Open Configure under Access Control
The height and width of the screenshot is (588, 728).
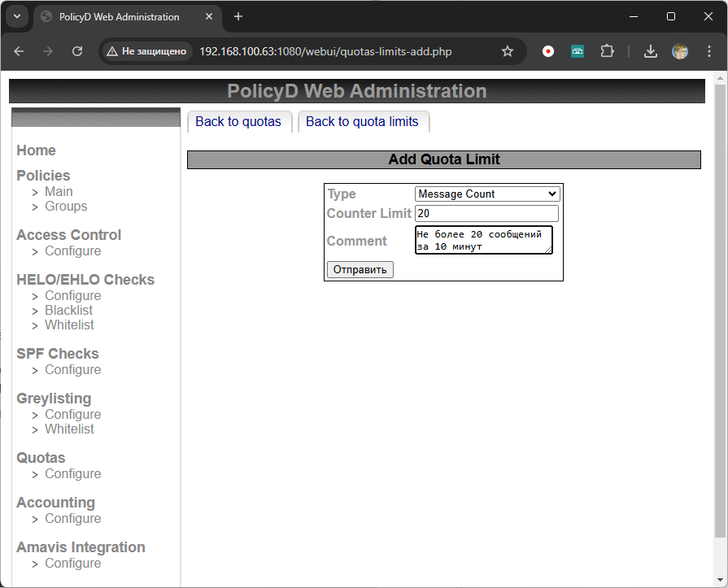click(x=73, y=251)
